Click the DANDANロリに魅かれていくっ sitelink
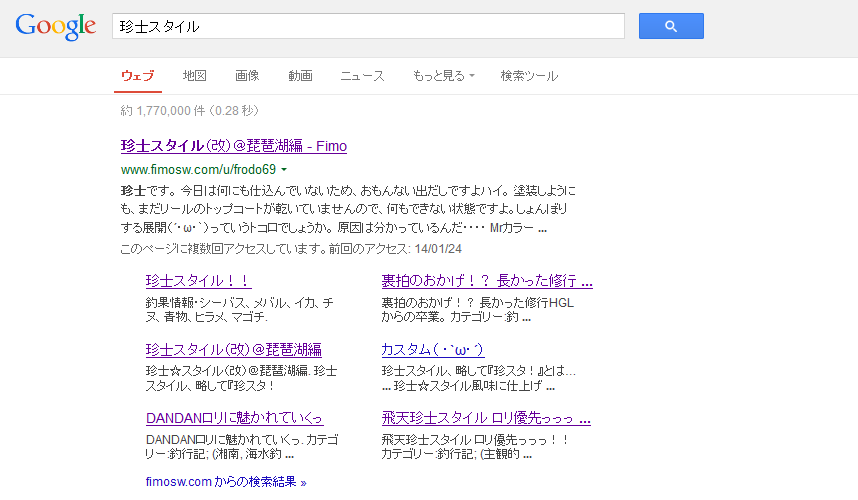Image resolution: width=858 pixels, height=500 pixels. [234, 418]
